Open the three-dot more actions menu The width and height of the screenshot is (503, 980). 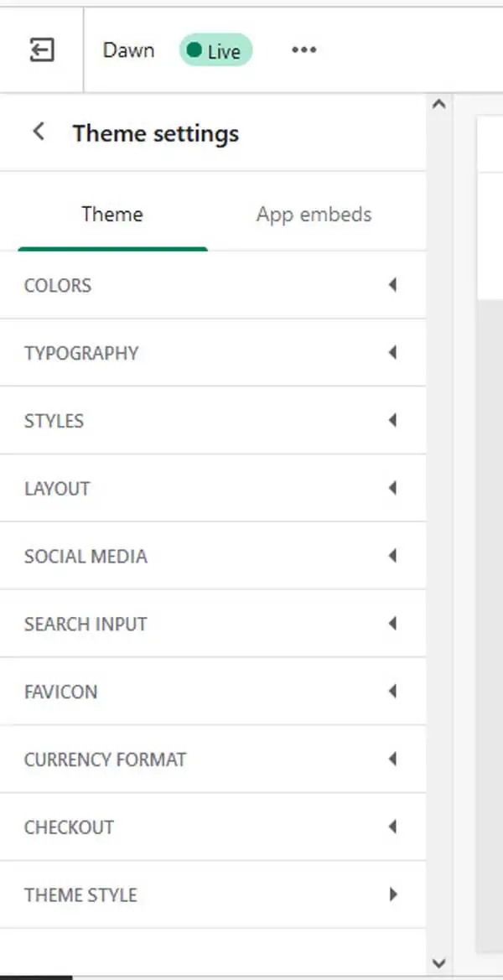coord(303,50)
